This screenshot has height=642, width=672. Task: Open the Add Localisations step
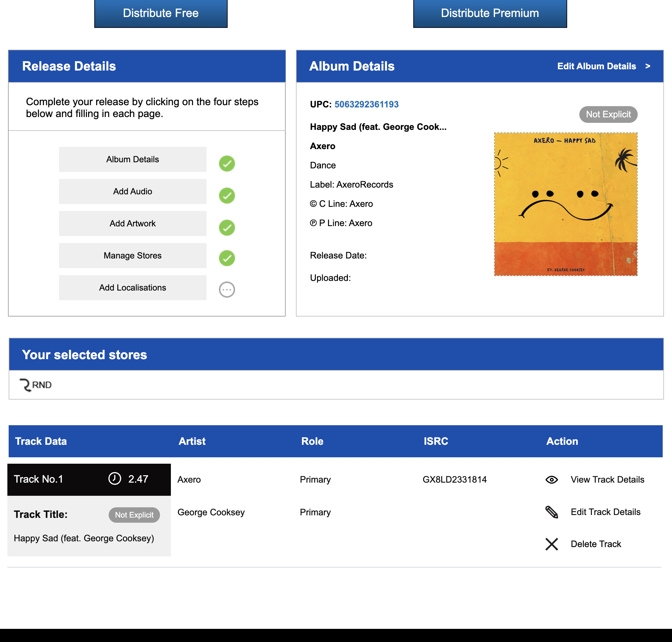[x=132, y=287]
